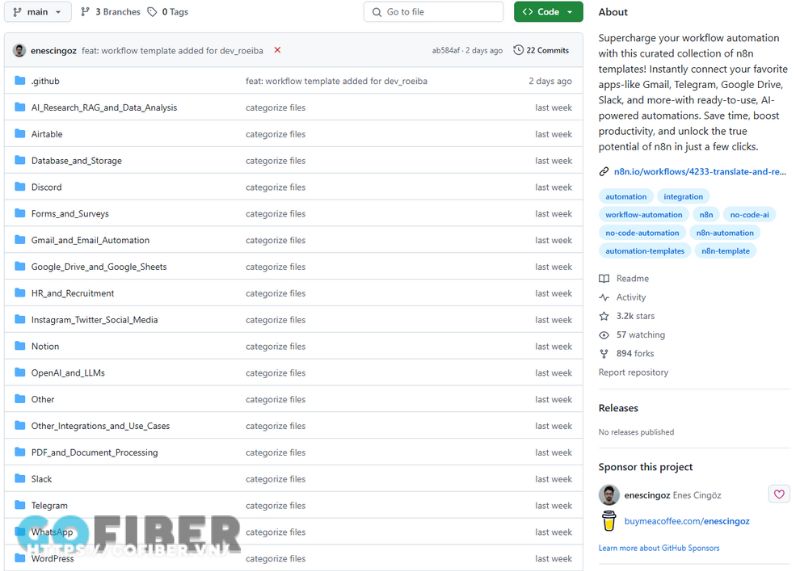Open the Telegram folder
Image resolution: width=800 pixels, height=571 pixels.
click(x=49, y=506)
